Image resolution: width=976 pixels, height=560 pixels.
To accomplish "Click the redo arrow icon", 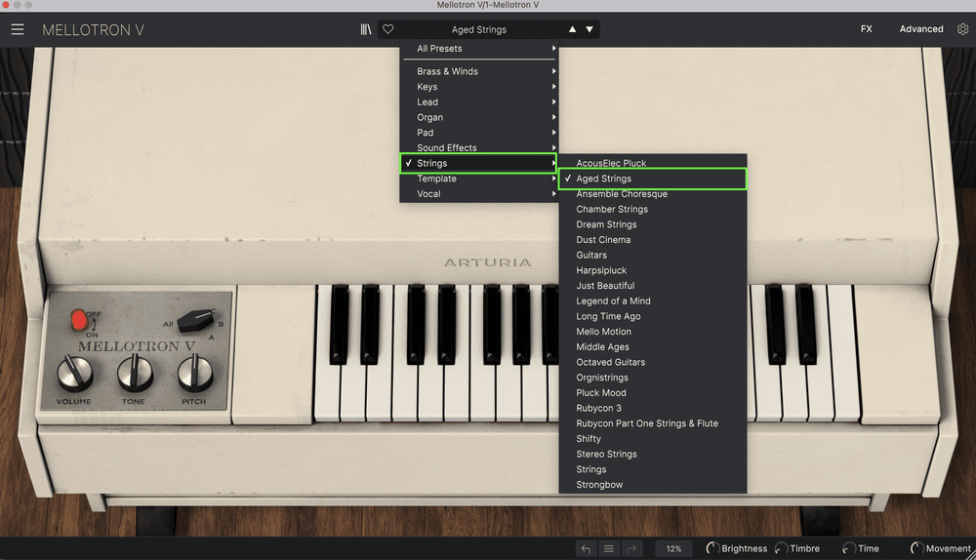I will point(631,549).
